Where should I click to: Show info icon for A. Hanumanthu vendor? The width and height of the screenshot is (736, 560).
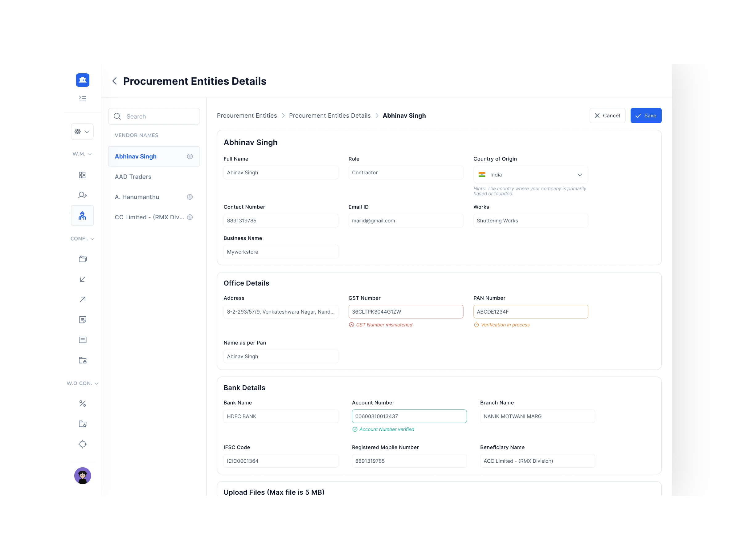click(190, 197)
